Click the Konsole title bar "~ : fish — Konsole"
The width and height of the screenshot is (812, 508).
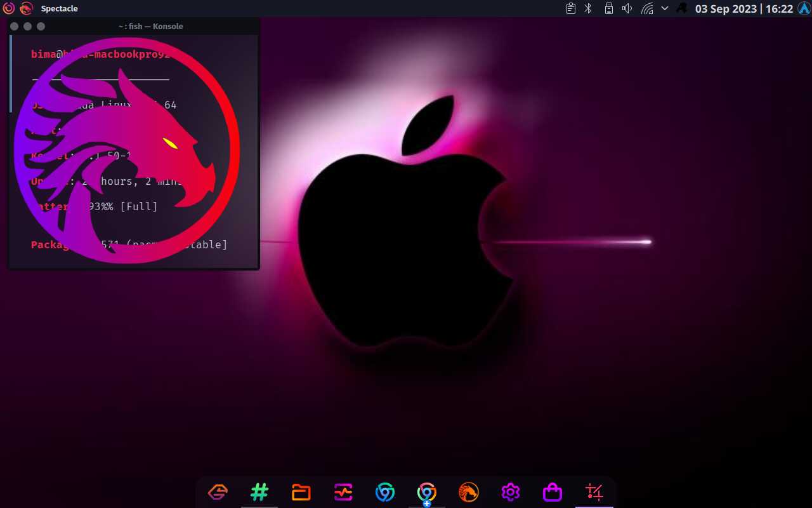150,27
